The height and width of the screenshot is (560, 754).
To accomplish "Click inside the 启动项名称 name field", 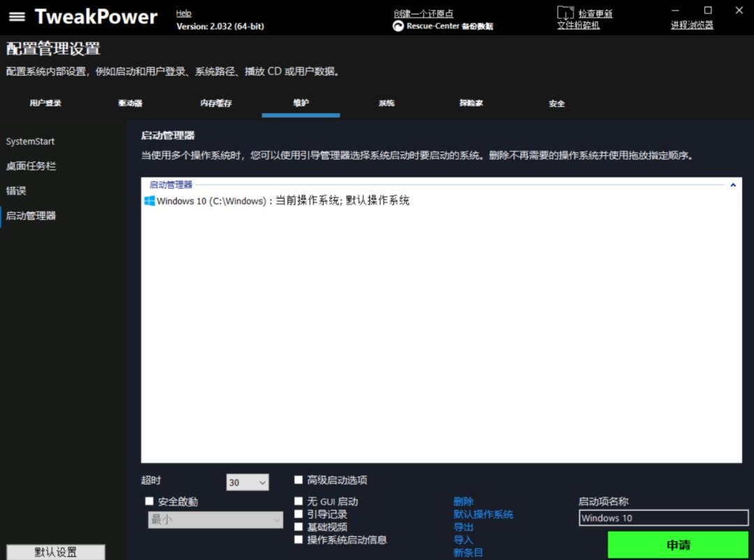I will click(663, 517).
